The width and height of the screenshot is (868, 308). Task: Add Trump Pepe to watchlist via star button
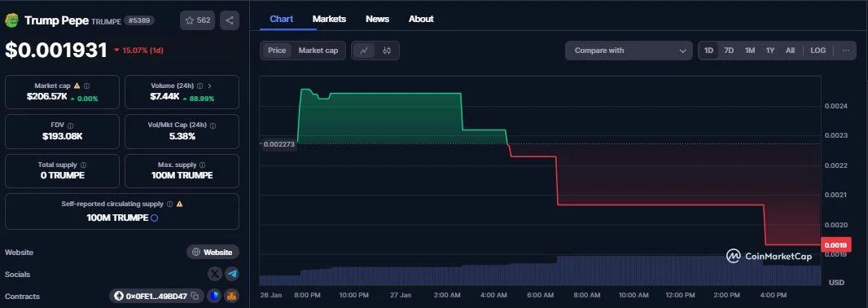point(197,20)
